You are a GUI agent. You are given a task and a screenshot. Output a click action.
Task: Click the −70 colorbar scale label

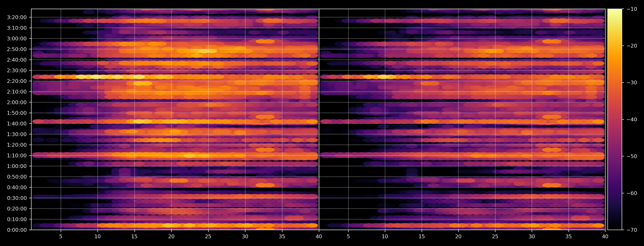click(632, 230)
